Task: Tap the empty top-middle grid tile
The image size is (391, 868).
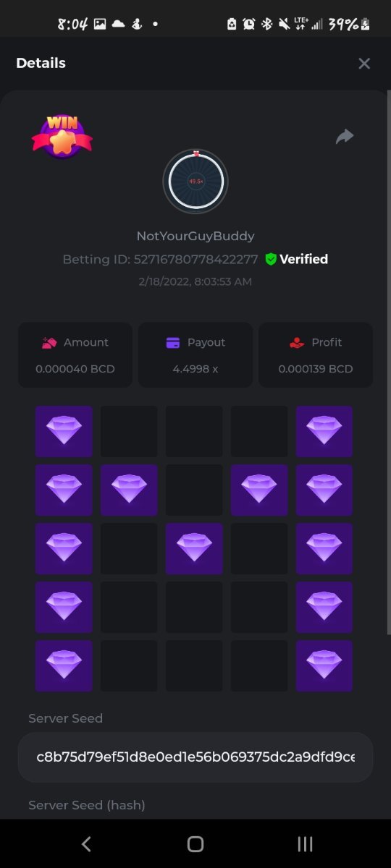Action: 194,431
